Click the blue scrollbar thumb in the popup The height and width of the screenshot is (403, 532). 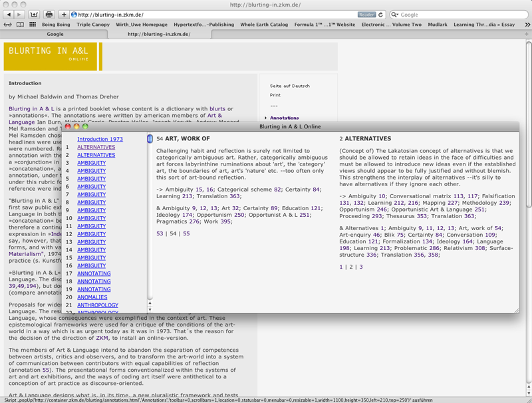click(x=150, y=139)
